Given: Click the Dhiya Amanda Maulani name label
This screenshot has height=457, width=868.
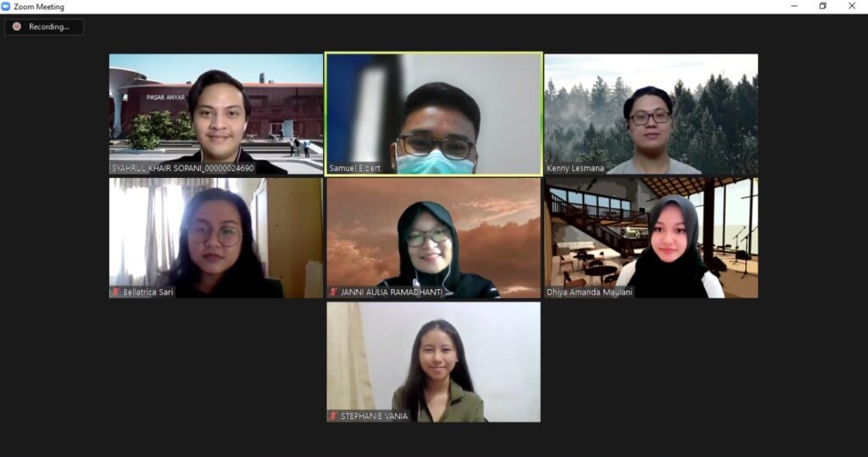Looking at the screenshot, I should tap(589, 292).
